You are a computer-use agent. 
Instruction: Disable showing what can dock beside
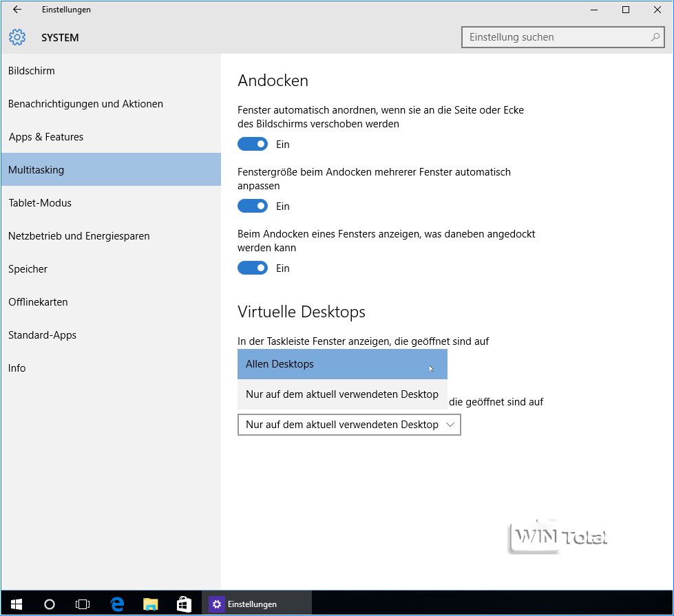pos(253,268)
